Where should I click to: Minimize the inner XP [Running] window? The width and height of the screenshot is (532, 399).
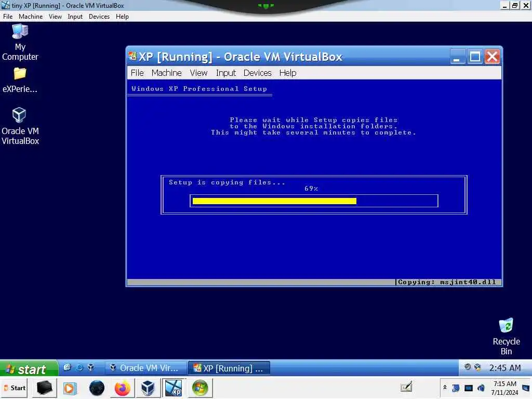[x=457, y=57]
